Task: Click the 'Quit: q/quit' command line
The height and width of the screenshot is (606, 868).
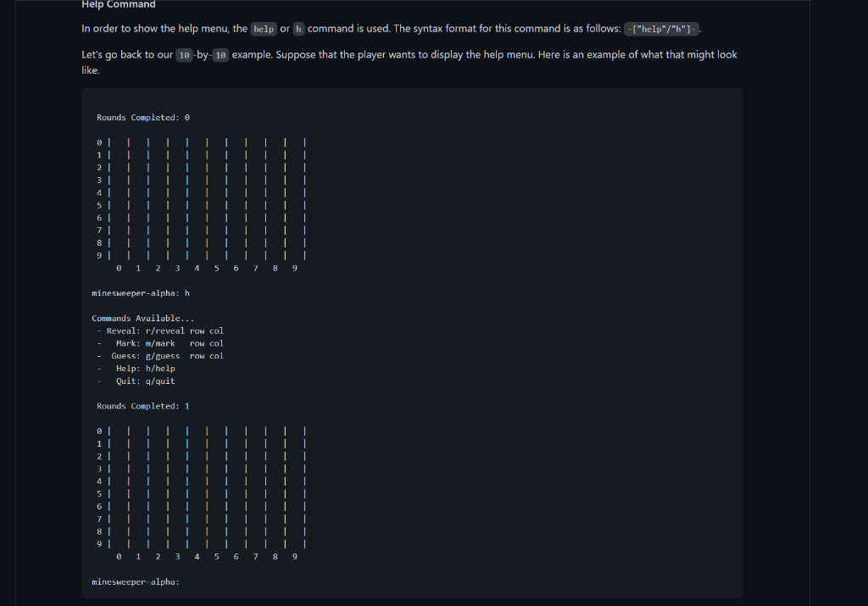Action: click(136, 381)
